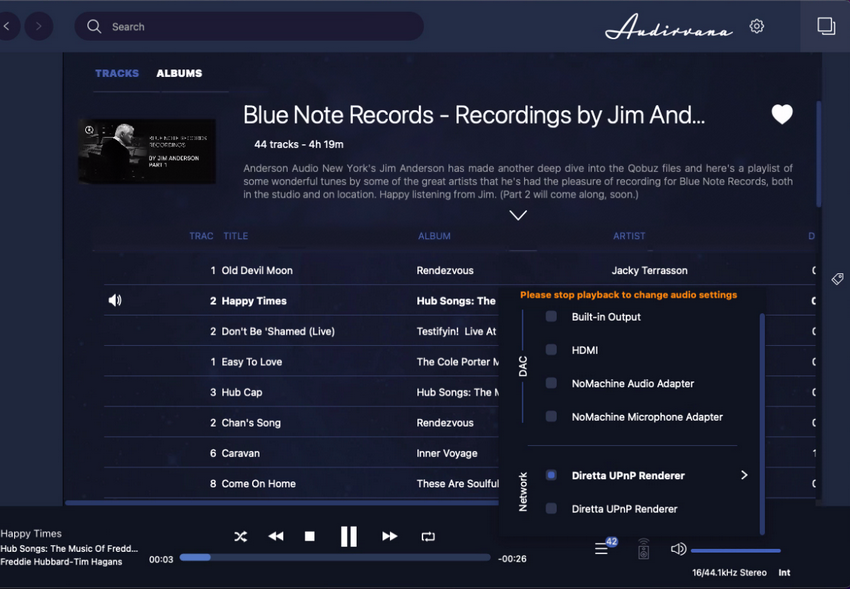
Task: Expand the playlist description chevron
Action: (518, 216)
